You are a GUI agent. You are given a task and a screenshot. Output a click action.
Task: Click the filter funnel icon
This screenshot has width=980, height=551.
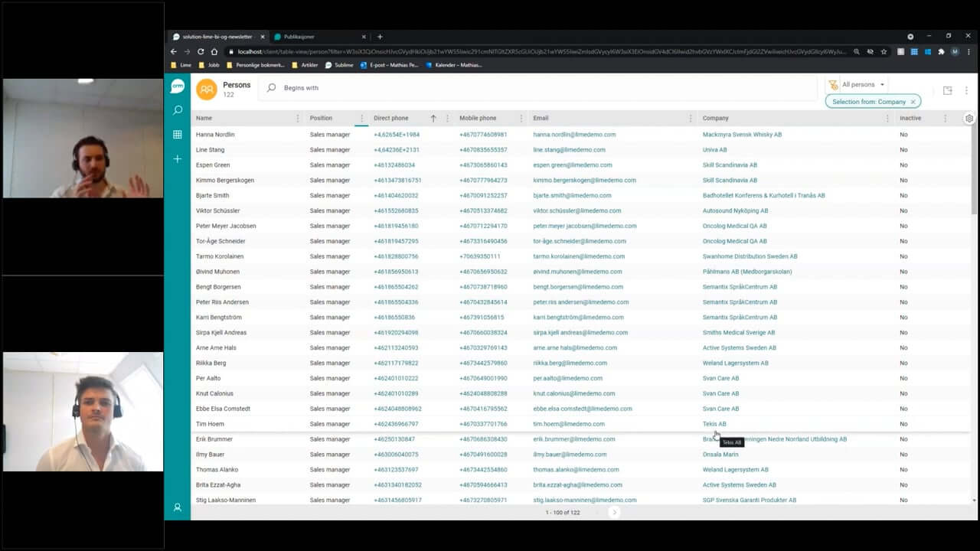click(x=833, y=84)
